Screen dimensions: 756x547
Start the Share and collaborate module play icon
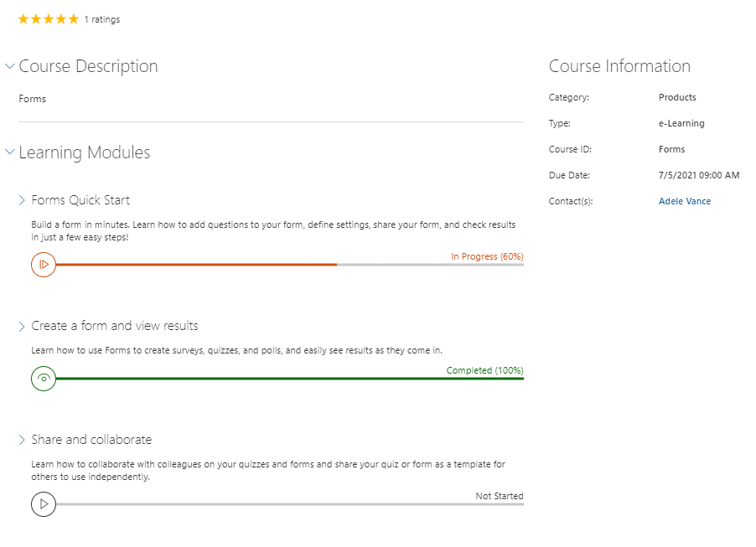pos(43,503)
